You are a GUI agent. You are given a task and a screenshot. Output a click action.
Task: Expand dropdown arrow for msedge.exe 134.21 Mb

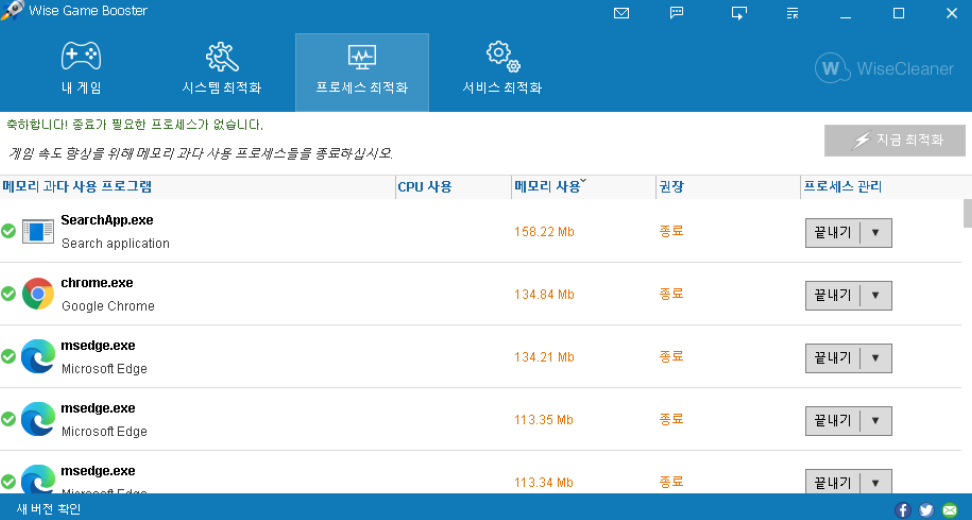pos(875,358)
